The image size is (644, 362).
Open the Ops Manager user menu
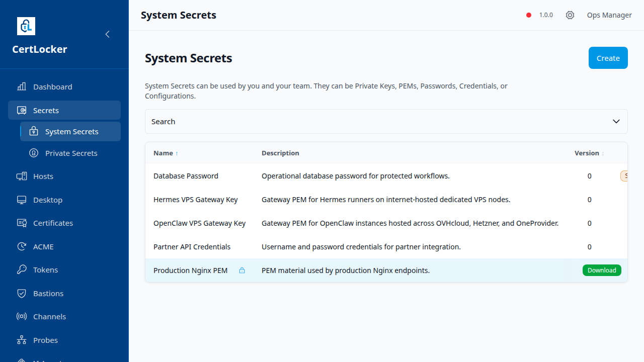609,15
